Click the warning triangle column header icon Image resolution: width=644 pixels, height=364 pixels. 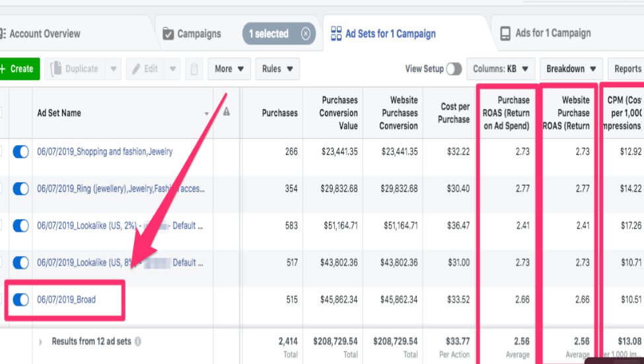(227, 112)
